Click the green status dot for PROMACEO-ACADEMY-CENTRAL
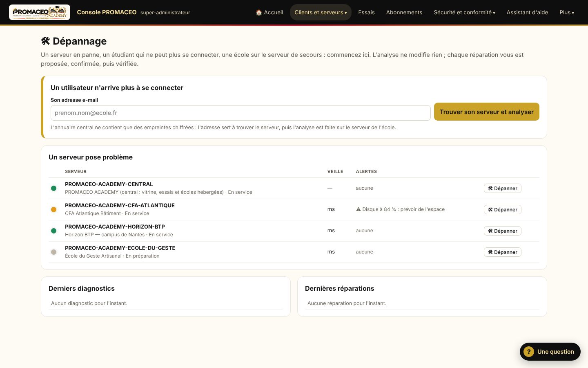588x368 pixels. (53, 188)
